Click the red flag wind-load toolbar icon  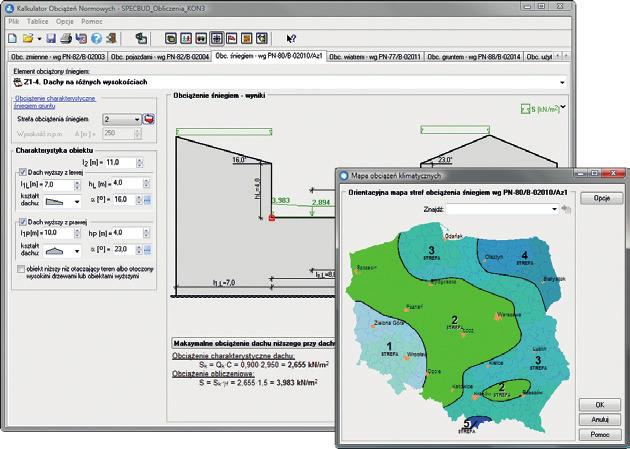coord(231,39)
